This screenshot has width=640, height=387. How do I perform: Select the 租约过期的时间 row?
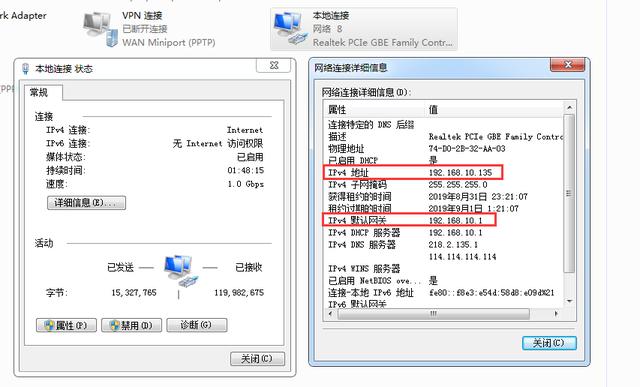(444, 208)
